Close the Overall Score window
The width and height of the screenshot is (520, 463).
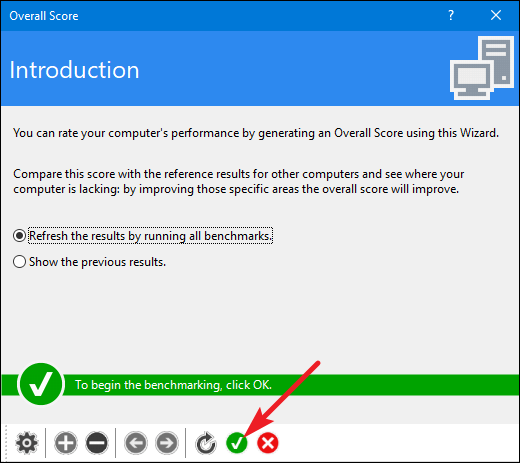pos(496,15)
